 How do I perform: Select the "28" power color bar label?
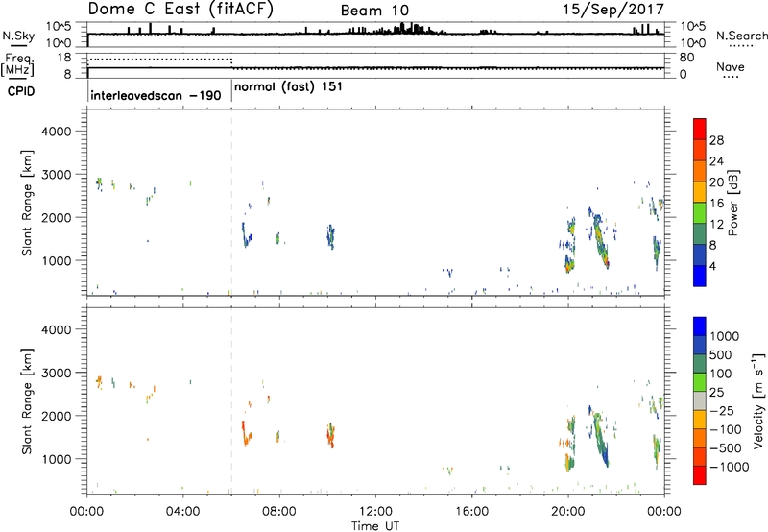[x=716, y=140]
